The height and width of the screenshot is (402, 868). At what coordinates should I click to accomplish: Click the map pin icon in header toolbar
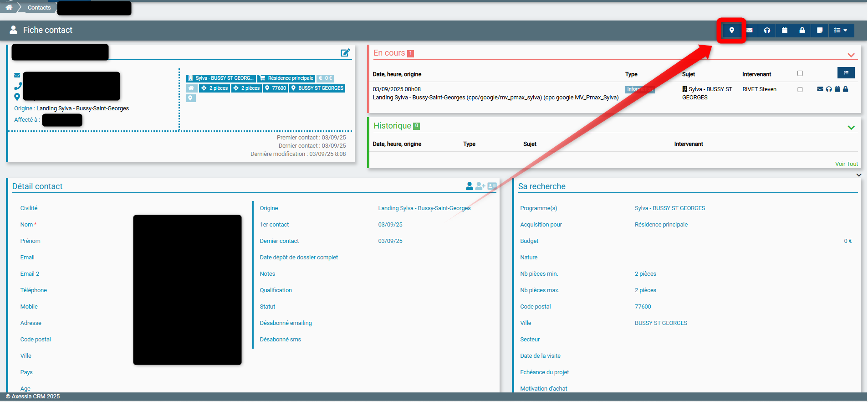(x=731, y=31)
